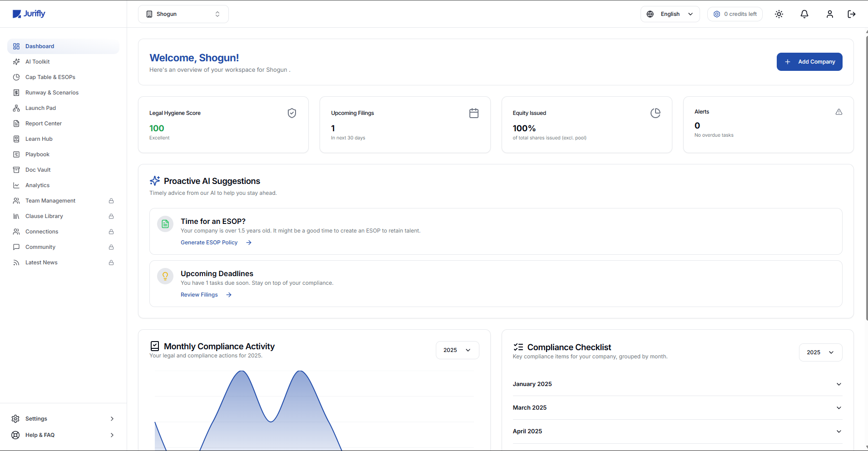
Task: Click the "No overdue tasks" text
Action: 714,135
